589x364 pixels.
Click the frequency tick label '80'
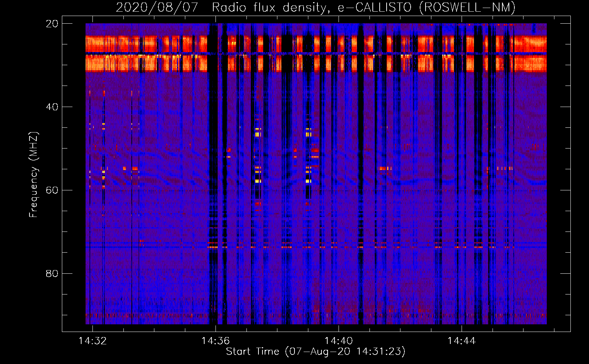52,274
